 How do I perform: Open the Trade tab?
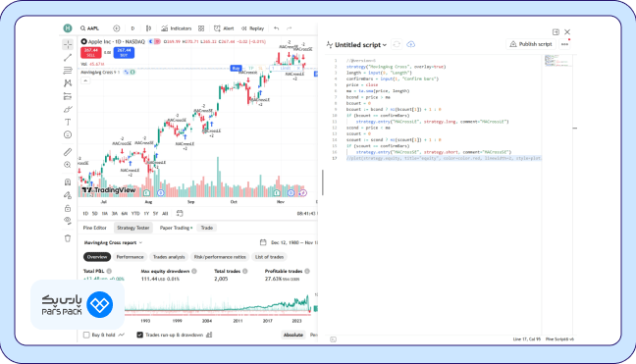[x=207, y=228]
